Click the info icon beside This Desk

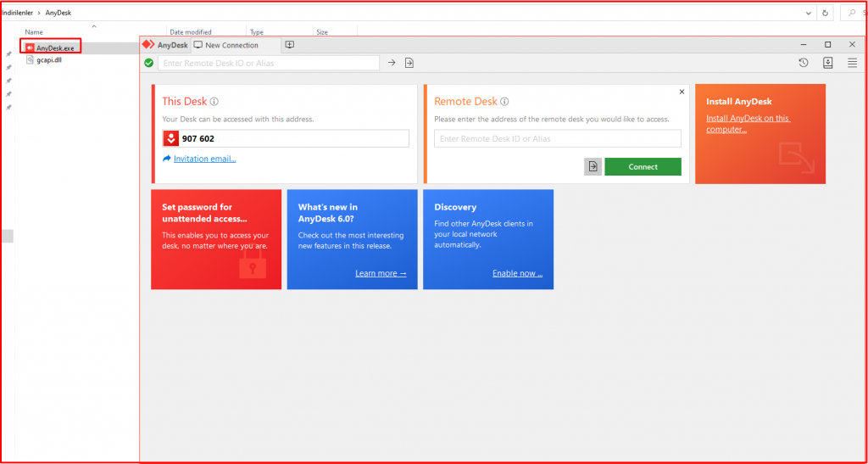[x=214, y=102]
